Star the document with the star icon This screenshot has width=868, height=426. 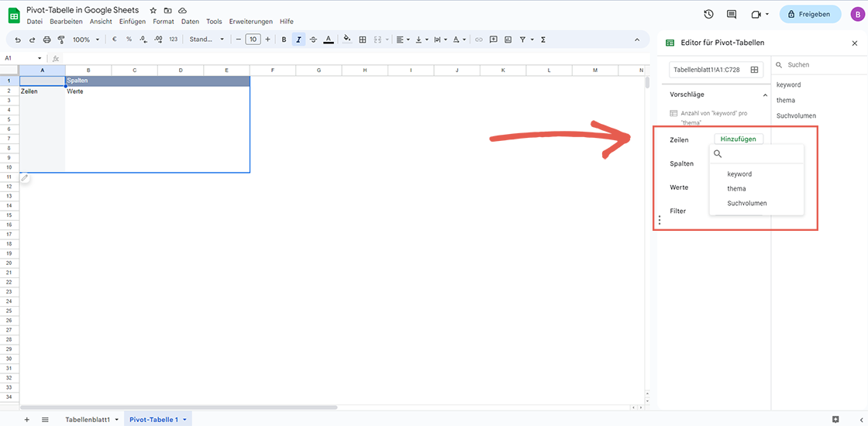pos(153,11)
